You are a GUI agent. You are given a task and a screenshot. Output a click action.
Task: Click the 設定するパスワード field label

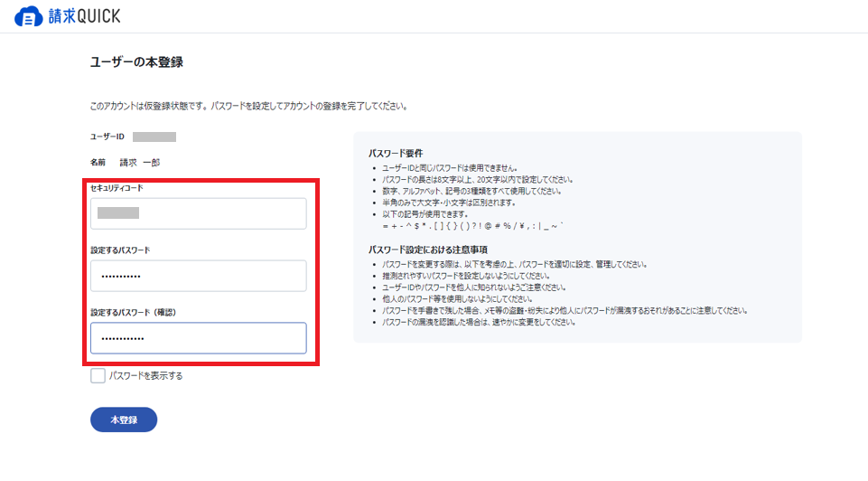click(x=120, y=250)
